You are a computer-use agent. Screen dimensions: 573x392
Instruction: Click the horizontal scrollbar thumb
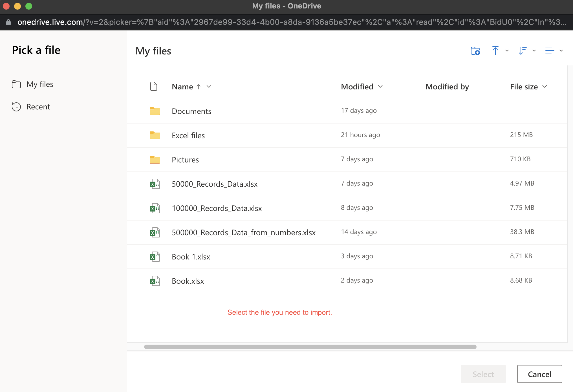[x=310, y=347]
